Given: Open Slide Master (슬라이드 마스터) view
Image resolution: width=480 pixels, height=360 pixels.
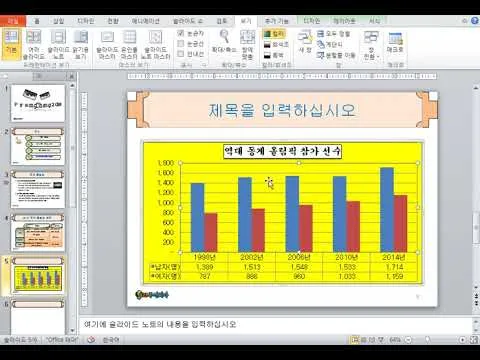Looking at the screenshot, I should tap(107, 44).
